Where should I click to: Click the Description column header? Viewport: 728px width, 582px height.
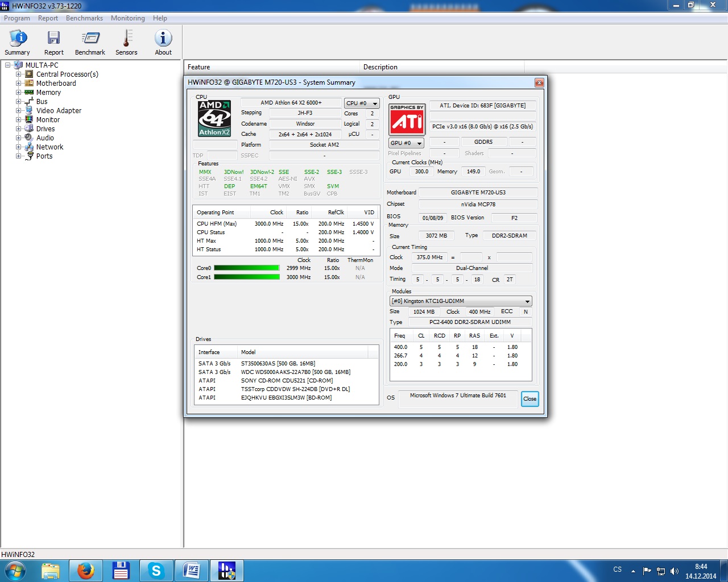pyautogui.click(x=442, y=66)
